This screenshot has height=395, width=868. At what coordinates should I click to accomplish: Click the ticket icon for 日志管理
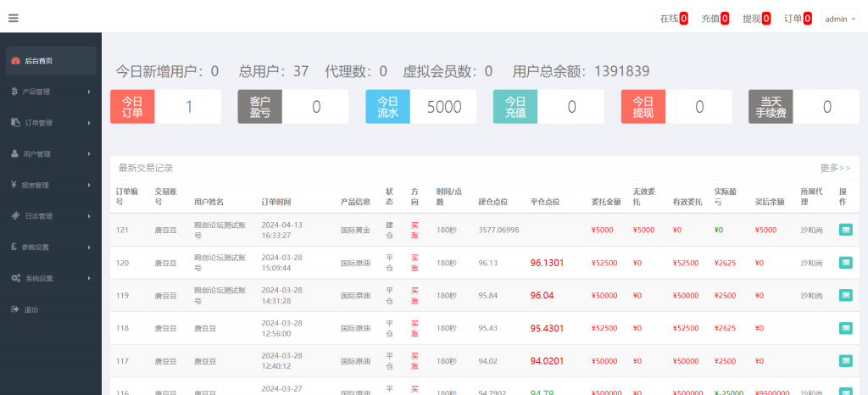[15, 216]
